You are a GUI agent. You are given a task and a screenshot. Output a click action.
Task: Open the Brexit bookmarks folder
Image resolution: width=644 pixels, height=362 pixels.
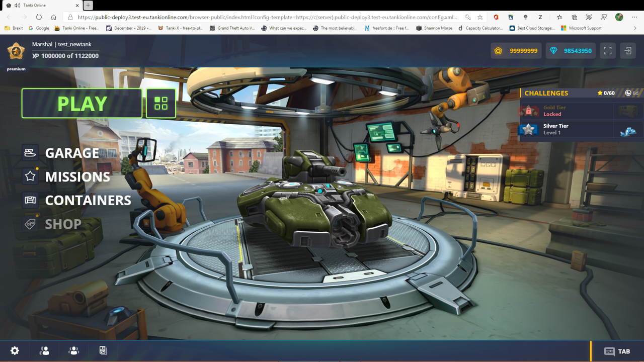14,28
